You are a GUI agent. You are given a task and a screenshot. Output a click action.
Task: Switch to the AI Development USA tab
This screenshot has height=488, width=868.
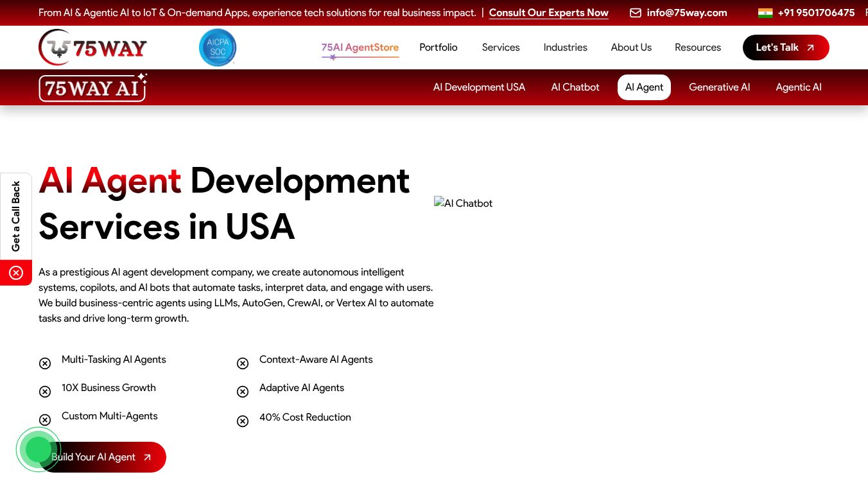pos(479,87)
